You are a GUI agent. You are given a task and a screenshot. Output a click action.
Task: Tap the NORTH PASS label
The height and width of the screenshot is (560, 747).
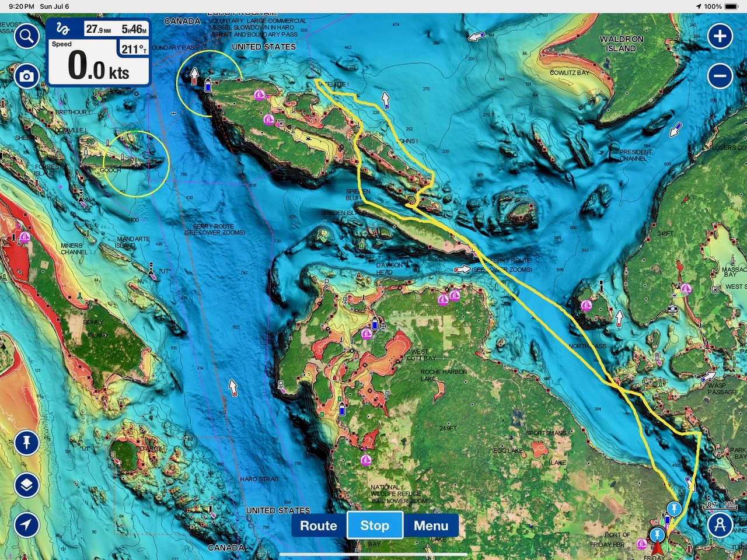click(587, 346)
